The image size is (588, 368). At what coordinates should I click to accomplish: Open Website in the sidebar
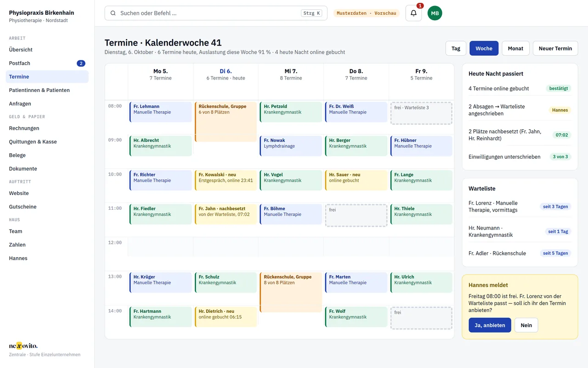pos(47,193)
